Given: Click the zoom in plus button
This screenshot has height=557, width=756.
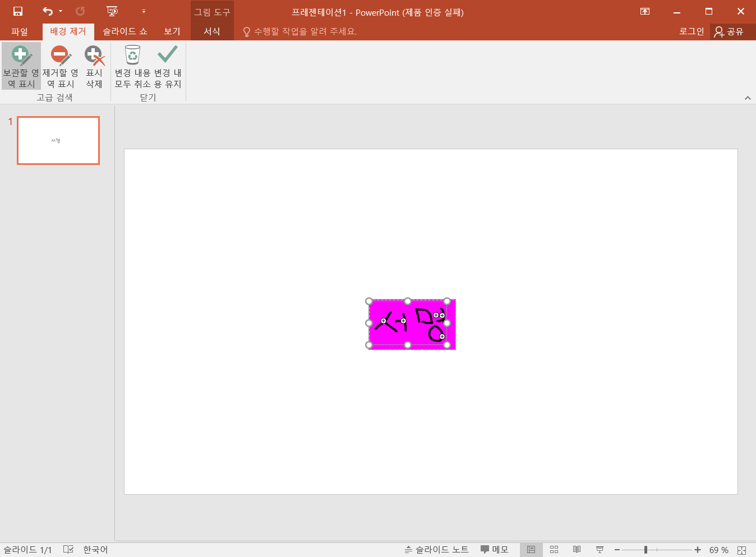Looking at the screenshot, I should 698,550.
